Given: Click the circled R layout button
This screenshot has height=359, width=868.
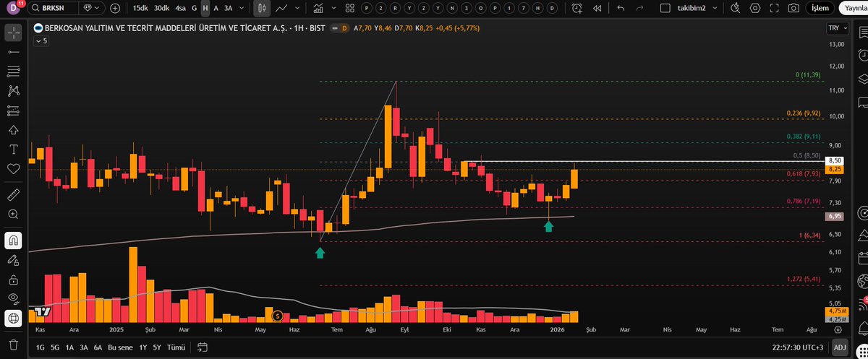Looking at the screenshot, I should [393, 8].
